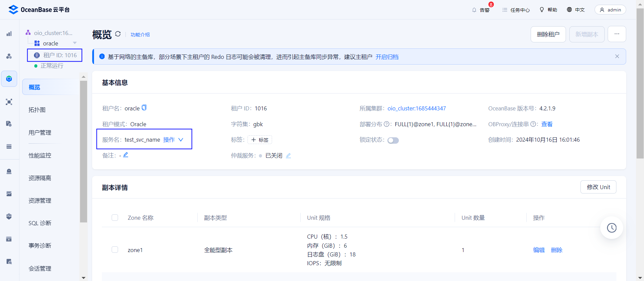644x281 pixels.
Task: Select all zones via header checkbox
Action: click(x=115, y=217)
